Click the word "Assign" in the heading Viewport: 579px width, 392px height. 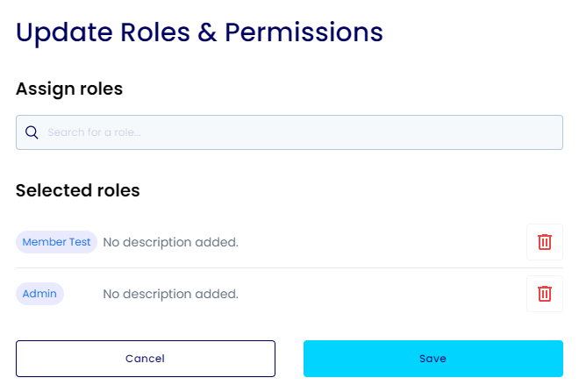point(42,89)
